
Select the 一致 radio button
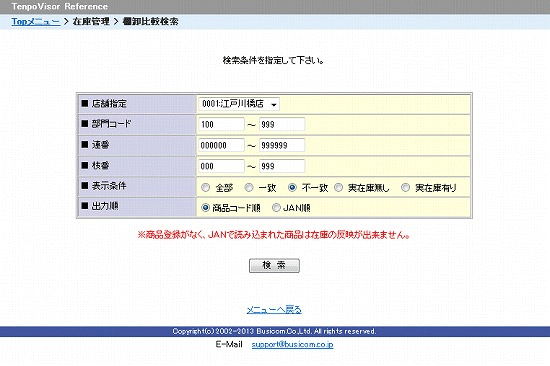(x=249, y=188)
